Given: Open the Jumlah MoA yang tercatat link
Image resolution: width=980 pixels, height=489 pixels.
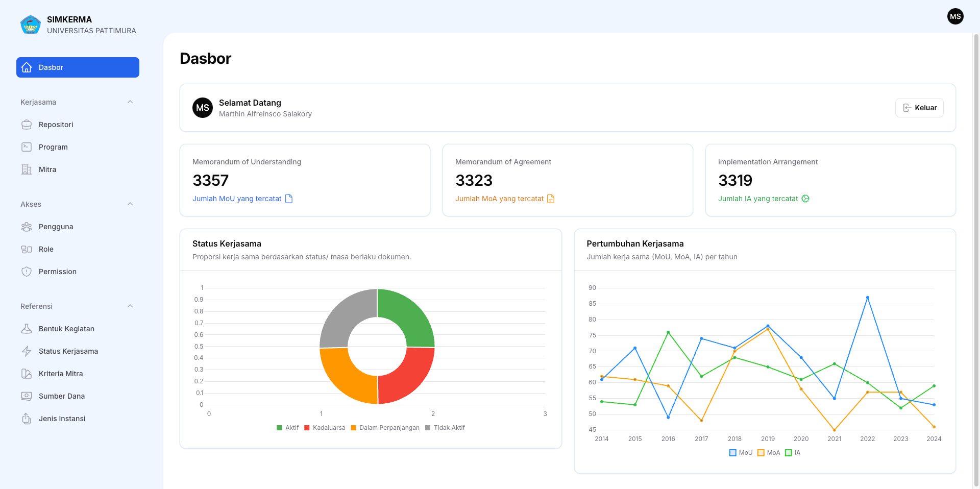Looking at the screenshot, I should click(501, 199).
